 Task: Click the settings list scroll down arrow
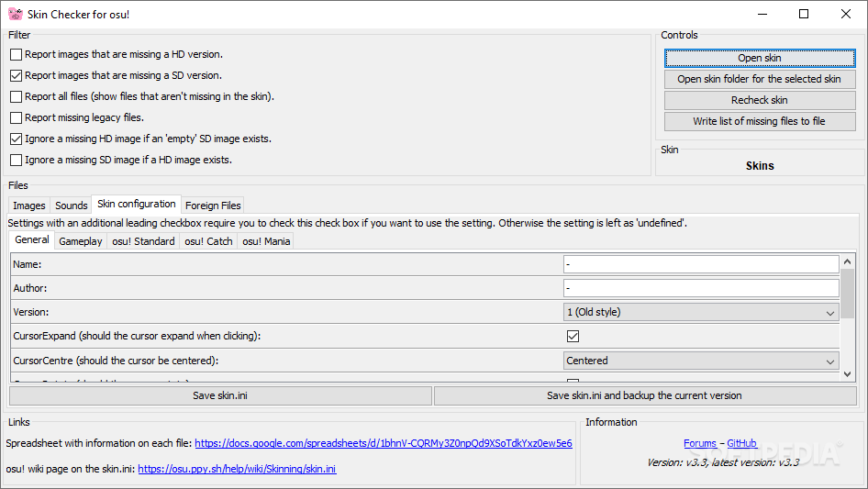point(847,375)
